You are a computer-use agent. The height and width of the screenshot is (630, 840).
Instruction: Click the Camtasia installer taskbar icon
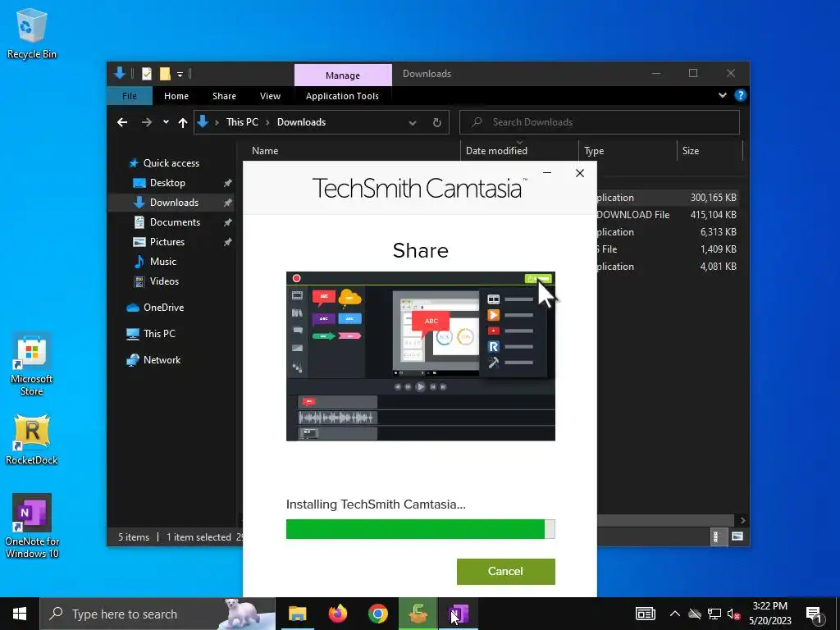[418, 614]
